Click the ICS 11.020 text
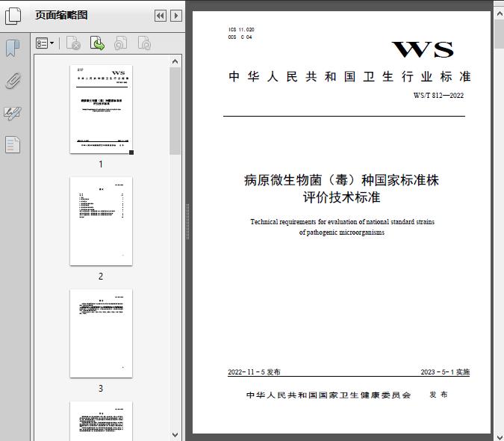 pos(241,30)
